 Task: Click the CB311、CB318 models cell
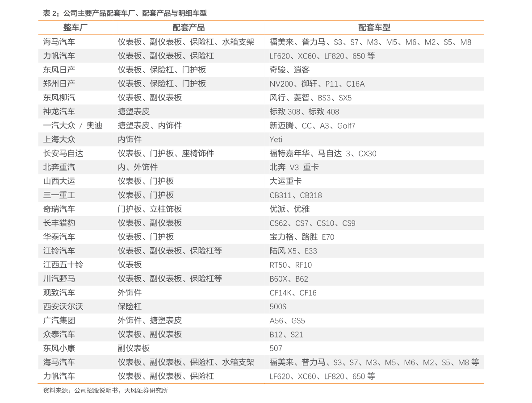pos(296,195)
